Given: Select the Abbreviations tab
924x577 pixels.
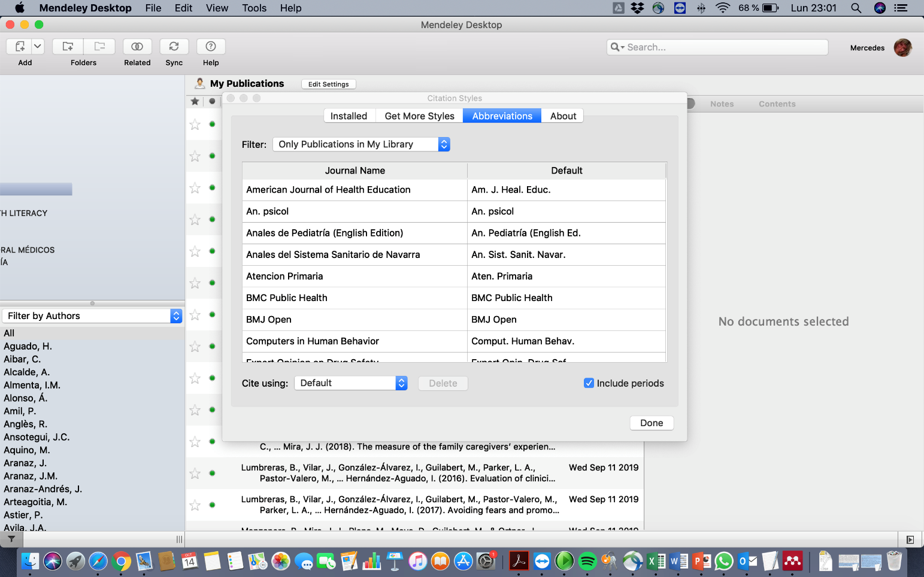Looking at the screenshot, I should (502, 116).
